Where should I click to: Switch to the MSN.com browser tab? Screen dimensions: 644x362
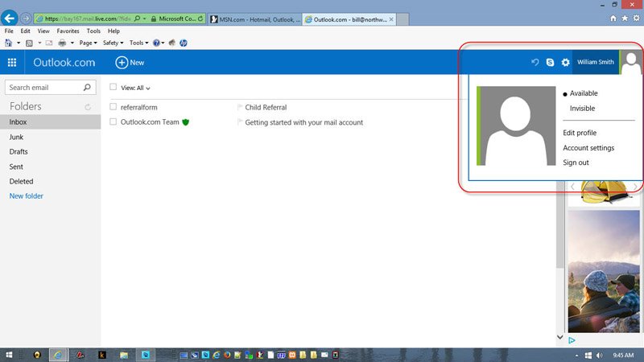coord(255,19)
